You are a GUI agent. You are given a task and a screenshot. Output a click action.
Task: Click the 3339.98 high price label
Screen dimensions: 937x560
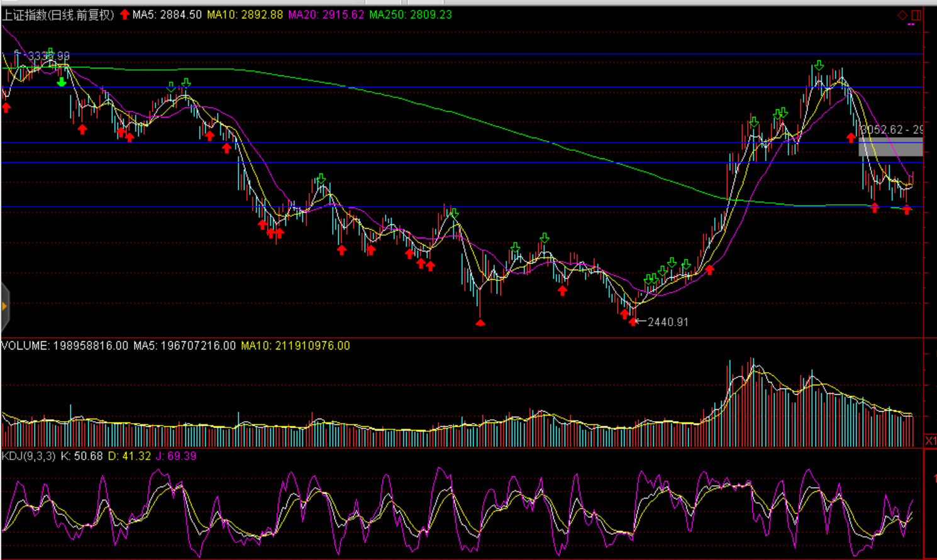click(49, 57)
